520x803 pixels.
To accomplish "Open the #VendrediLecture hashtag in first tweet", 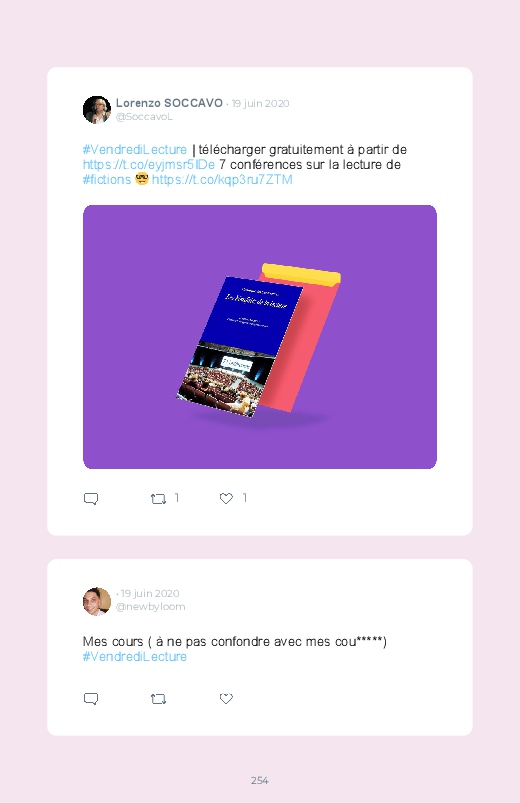I will (x=135, y=150).
